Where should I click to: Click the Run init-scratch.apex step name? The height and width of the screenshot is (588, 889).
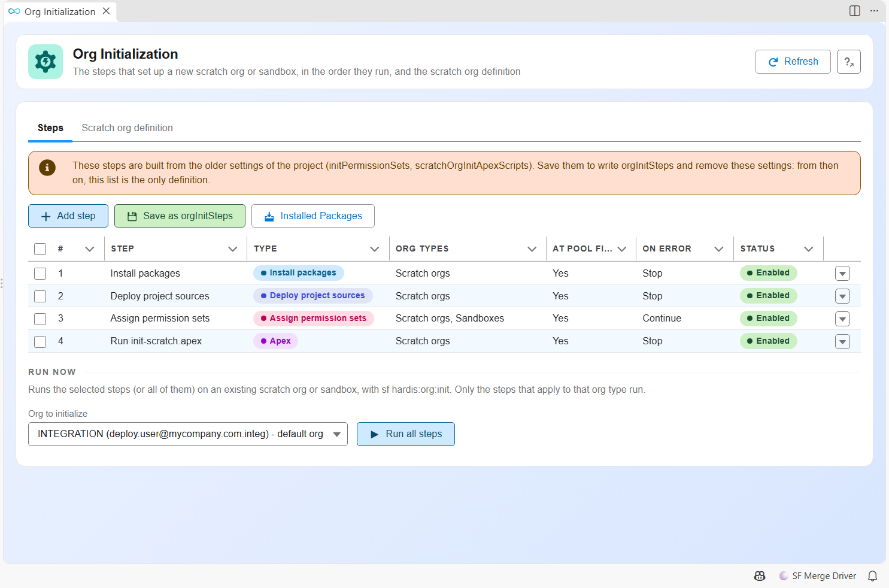pyautogui.click(x=156, y=341)
